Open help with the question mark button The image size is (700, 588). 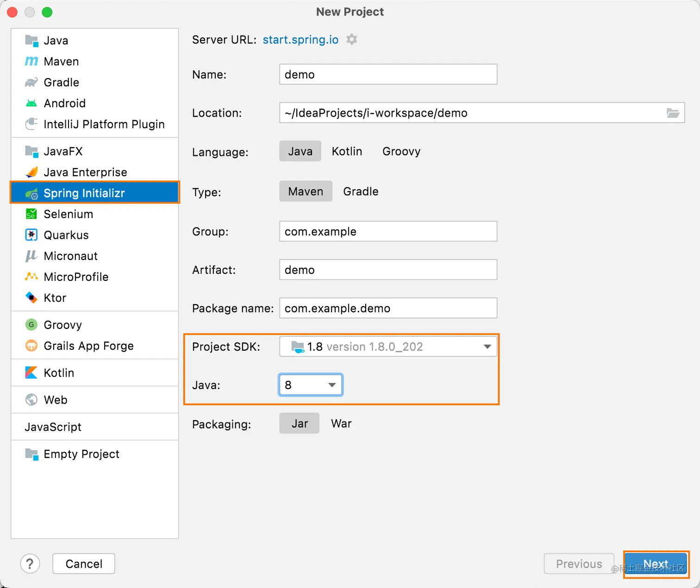pyautogui.click(x=30, y=563)
